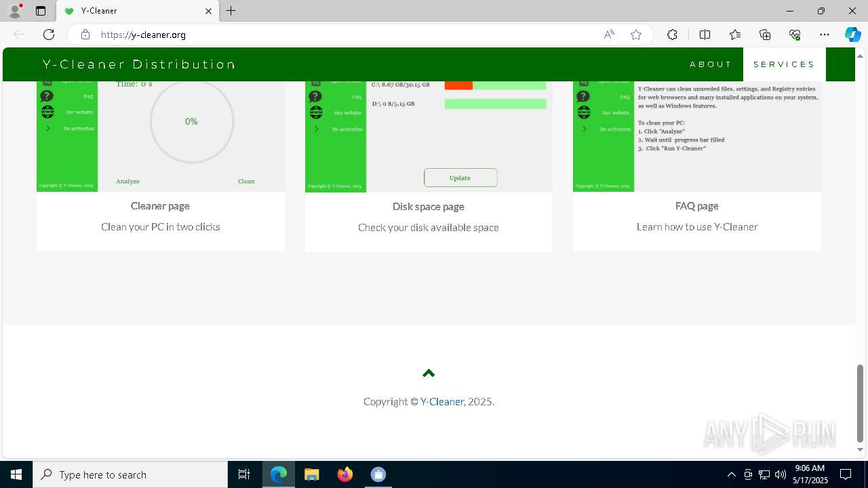Viewport: 868px width, 488px height.
Task: Click the page vertical scrollbar thumb
Action: click(x=860, y=403)
